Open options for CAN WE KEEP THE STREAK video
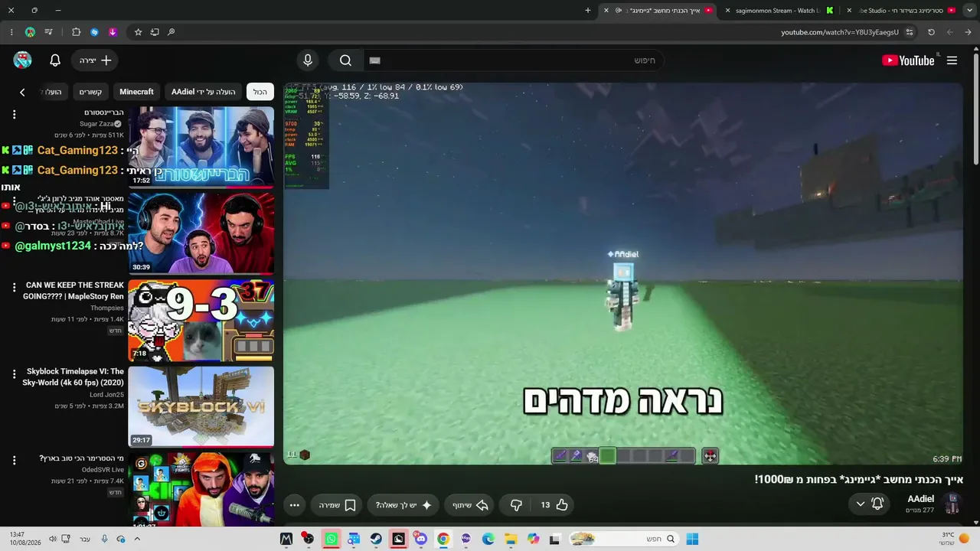 (14, 288)
